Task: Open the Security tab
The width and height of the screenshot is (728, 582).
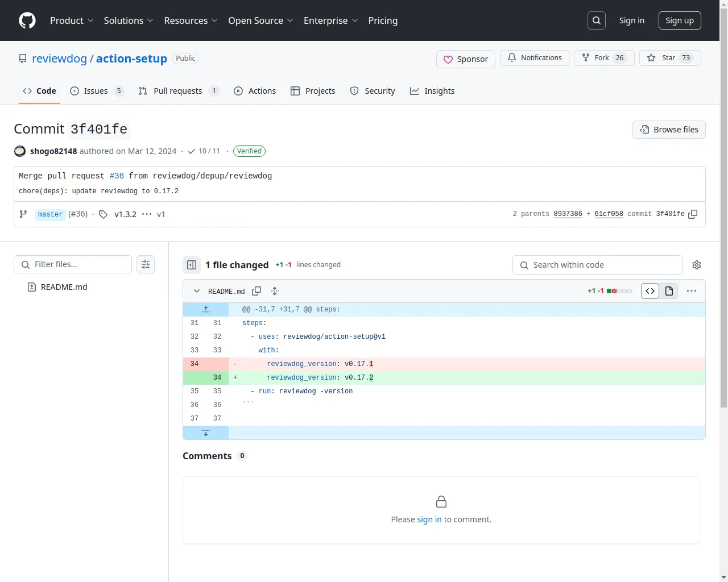Action: 373,91
